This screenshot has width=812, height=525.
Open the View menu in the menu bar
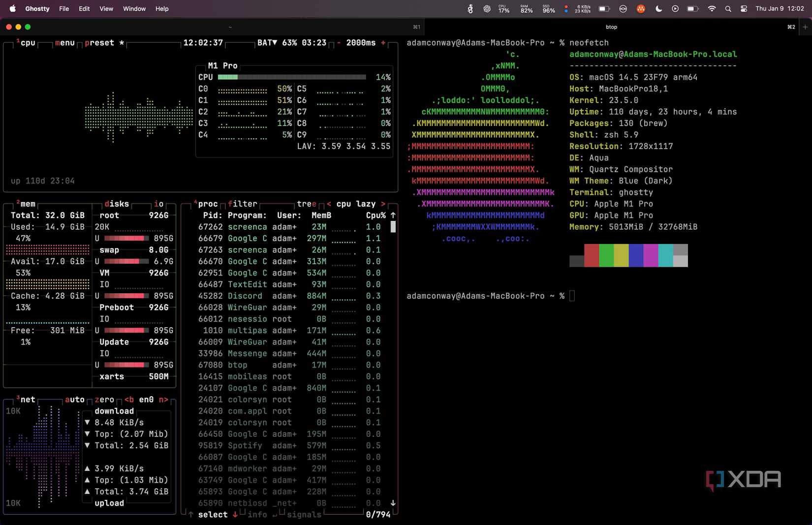click(106, 8)
